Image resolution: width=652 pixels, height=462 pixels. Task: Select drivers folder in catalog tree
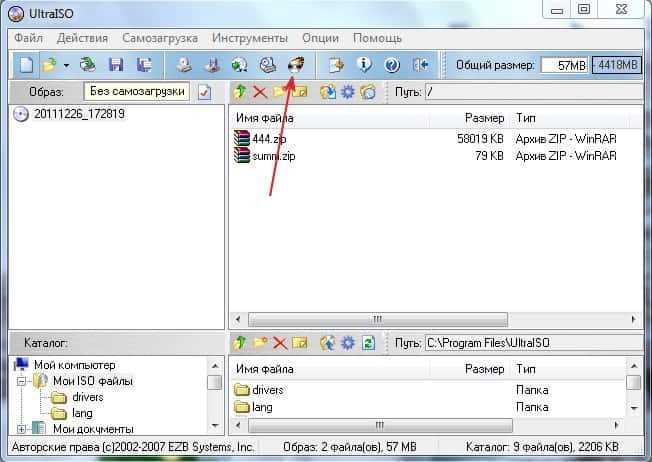click(x=87, y=397)
